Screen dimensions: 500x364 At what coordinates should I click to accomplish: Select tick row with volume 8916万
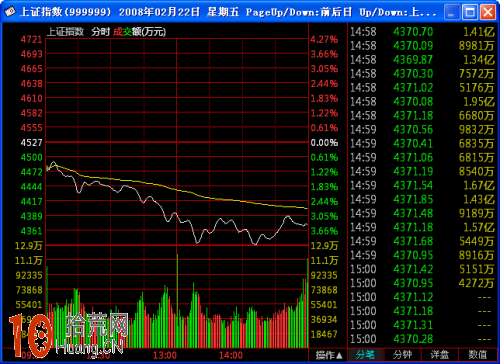click(422, 255)
